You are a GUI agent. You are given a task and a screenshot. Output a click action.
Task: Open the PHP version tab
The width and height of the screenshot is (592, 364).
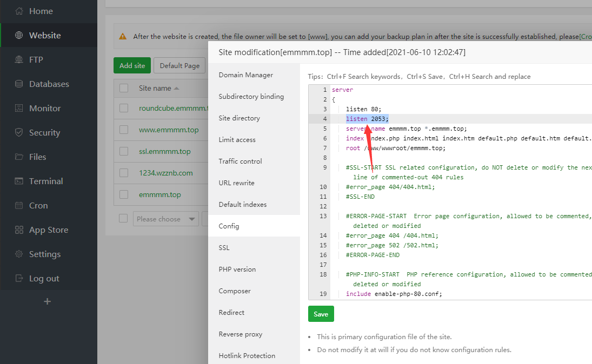237,269
